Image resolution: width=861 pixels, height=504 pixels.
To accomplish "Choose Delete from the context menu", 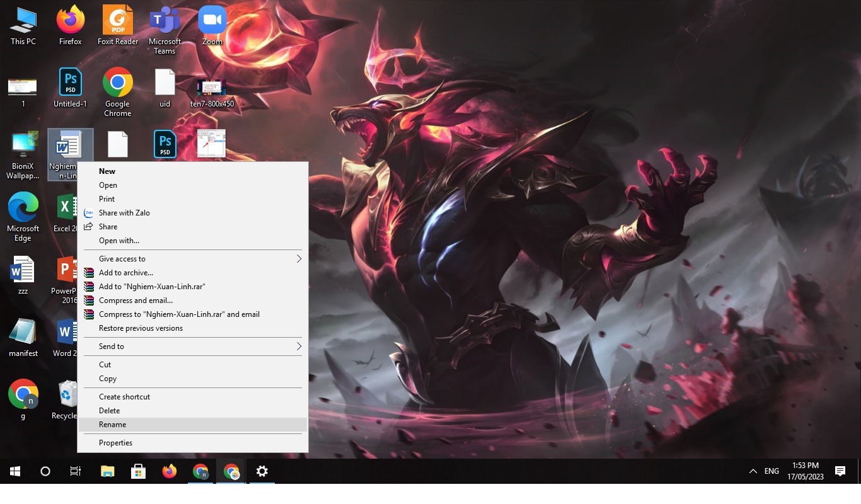I will [193, 411].
